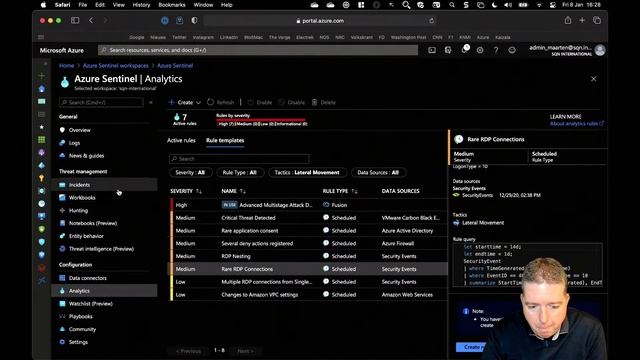Open the Bookmarks menu
Screen dimensions: 640x360
tap(172, 5)
